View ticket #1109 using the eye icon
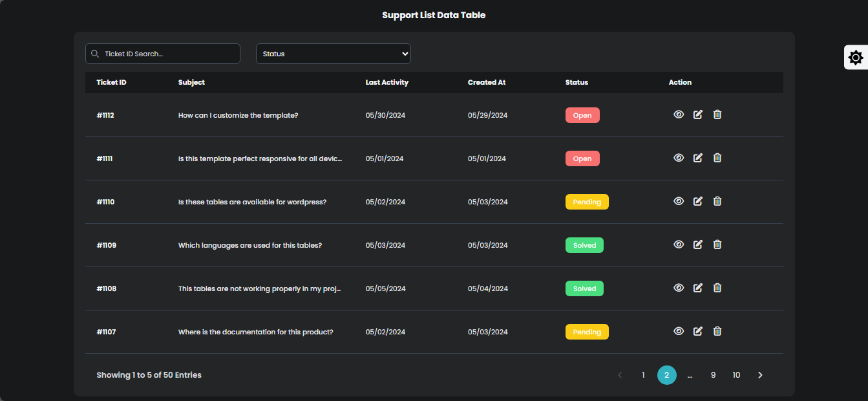This screenshot has width=868, height=401. (x=679, y=244)
